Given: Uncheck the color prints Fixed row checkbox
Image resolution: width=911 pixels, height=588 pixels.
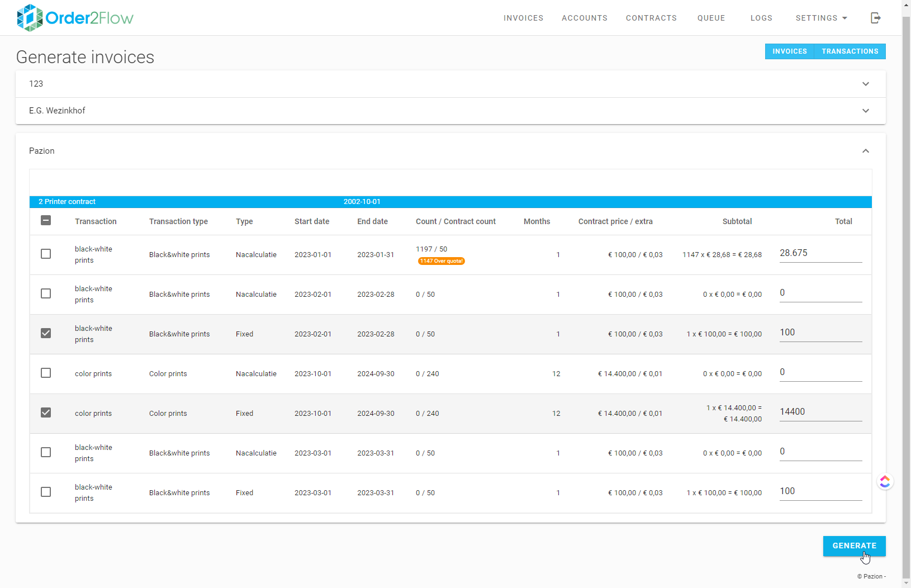Looking at the screenshot, I should (46, 412).
